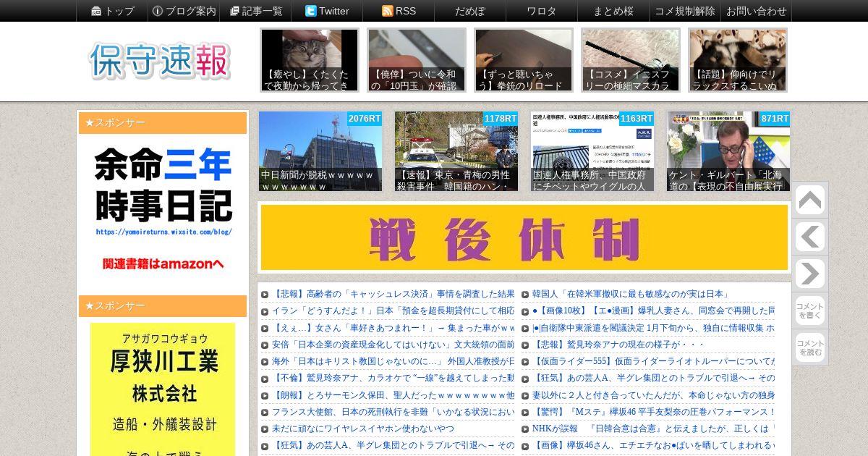Open 仮面ライダー555 ライオトルーパー headline
Screen dimensions: 868x456
coord(654,361)
